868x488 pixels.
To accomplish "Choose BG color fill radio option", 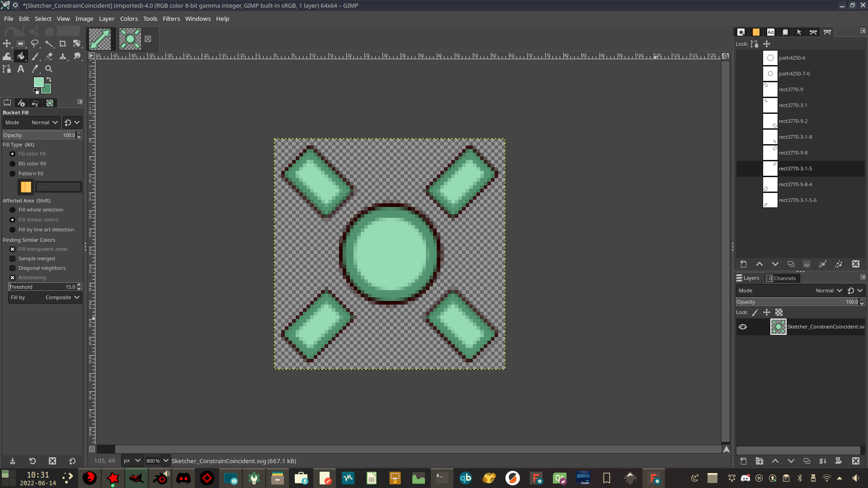I will [x=13, y=164].
